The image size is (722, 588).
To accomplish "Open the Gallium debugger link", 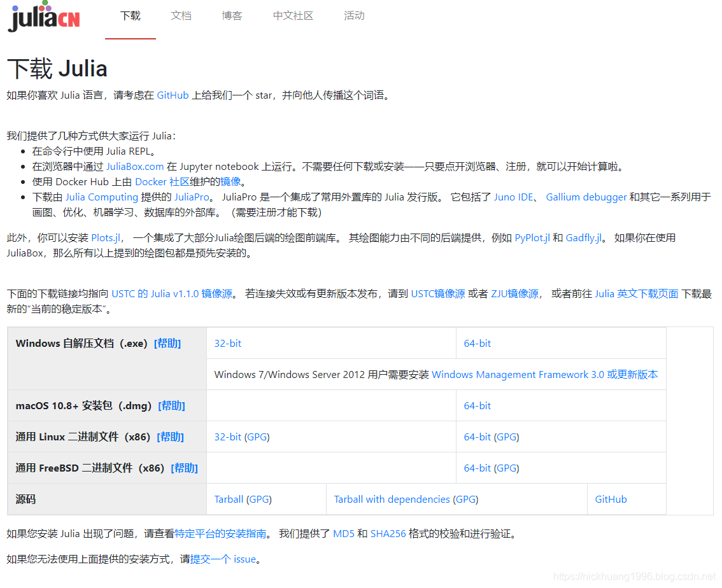I will 586,197.
